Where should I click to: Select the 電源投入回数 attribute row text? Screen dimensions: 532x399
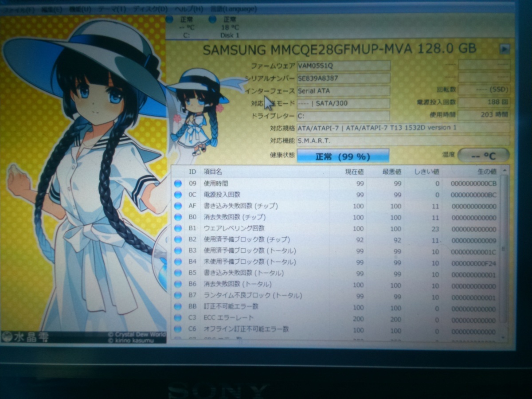point(222,195)
